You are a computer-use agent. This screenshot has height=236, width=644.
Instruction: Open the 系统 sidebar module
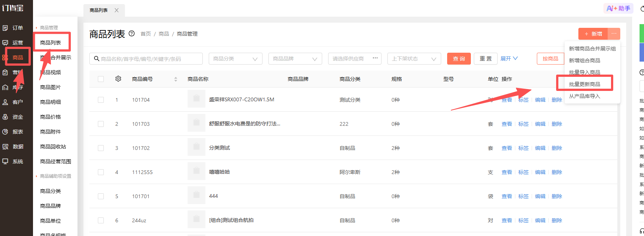13,161
